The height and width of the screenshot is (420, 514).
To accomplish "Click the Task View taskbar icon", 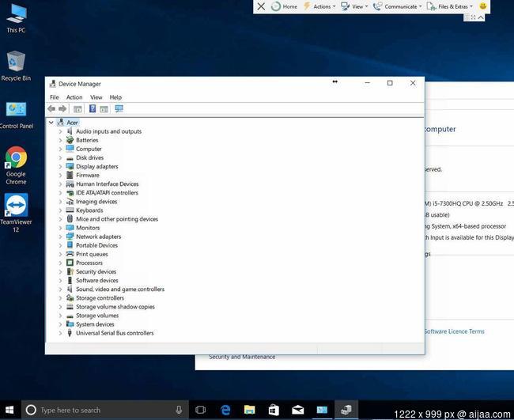I will click(200, 410).
